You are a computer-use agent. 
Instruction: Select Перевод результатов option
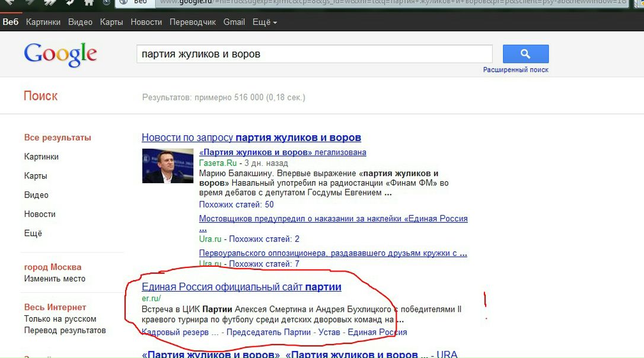pos(65,330)
